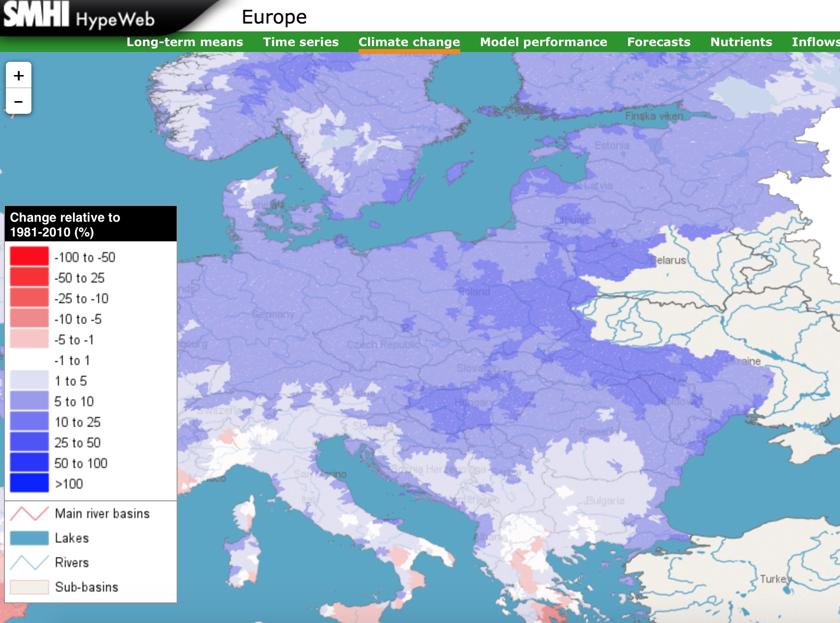Viewport: 840px width, 623px height.
Task: Go to the Forecasts tab
Action: click(659, 42)
